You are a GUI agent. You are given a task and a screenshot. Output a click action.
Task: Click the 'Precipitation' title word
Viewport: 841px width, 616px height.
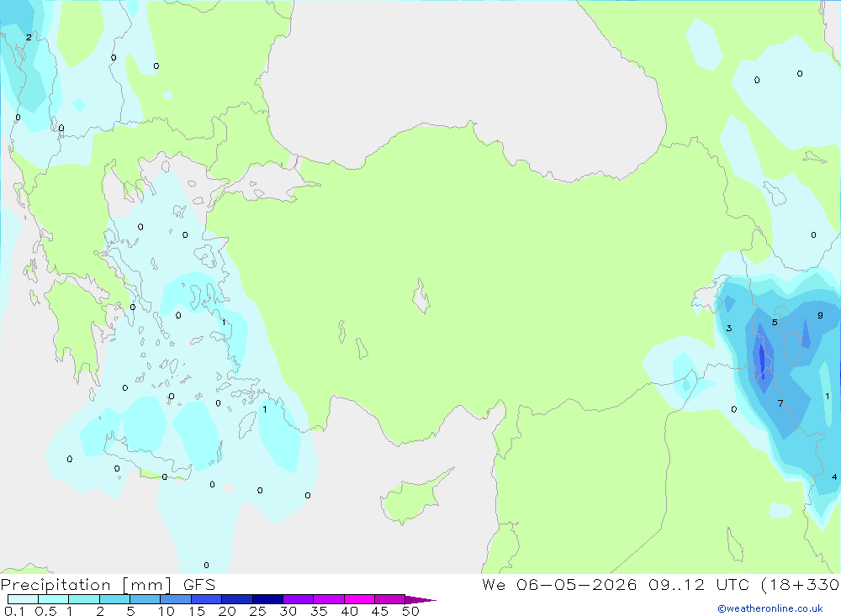tap(56, 585)
